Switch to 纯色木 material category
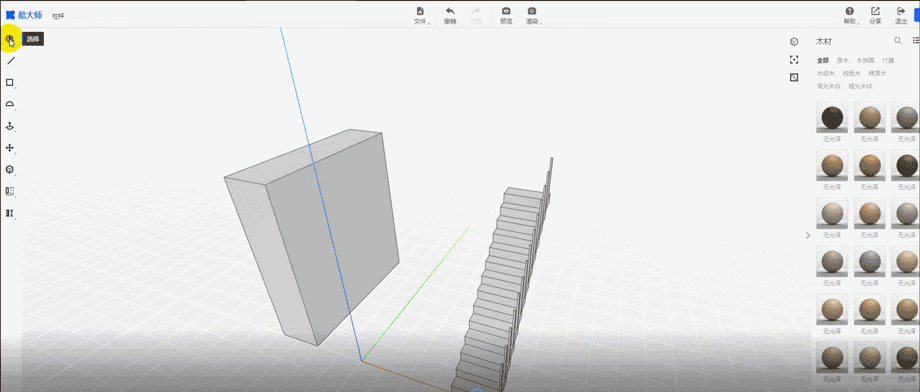The height and width of the screenshot is (392, 920). click(x=851, y=73)
